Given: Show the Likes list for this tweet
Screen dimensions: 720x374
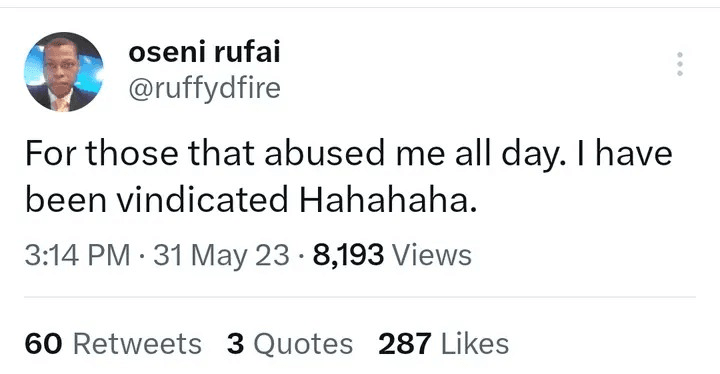Looking at the screenshot, I should [x=475, y=343].
